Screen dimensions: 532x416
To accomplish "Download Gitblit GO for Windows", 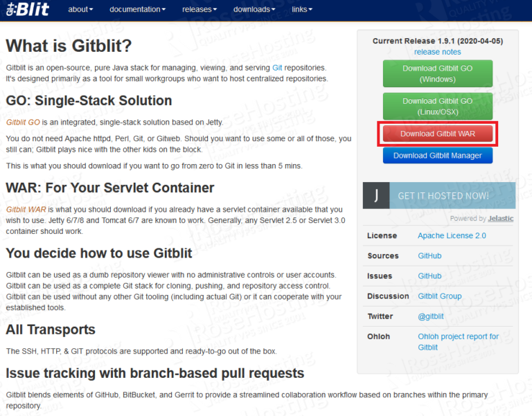I will pos(438,73).
